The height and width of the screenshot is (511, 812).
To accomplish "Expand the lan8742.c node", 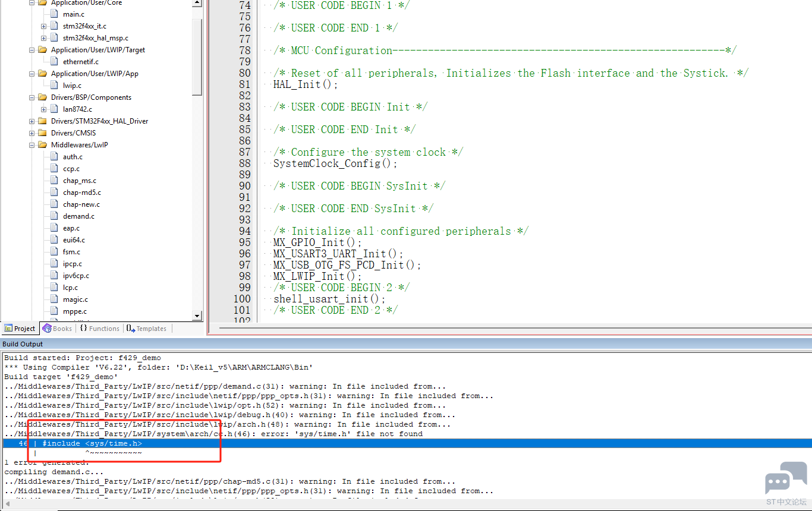I will pos(43,109).
